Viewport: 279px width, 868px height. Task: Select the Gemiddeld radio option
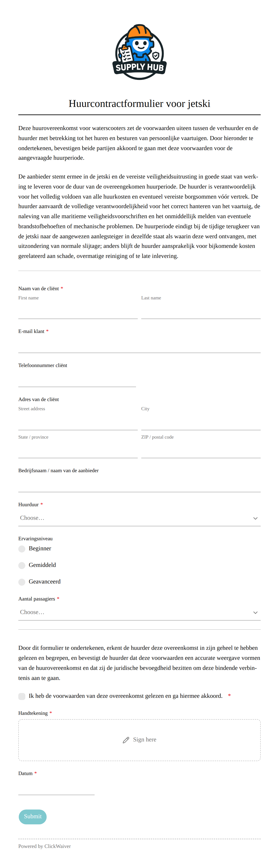click(x=22, y=565)
